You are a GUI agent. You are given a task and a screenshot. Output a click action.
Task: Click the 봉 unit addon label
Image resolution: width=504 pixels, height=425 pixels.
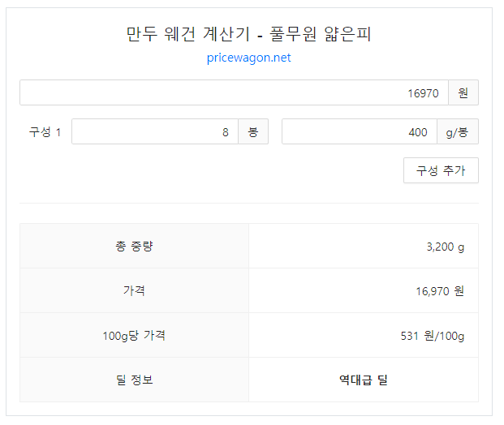click(x=253, y=131)
